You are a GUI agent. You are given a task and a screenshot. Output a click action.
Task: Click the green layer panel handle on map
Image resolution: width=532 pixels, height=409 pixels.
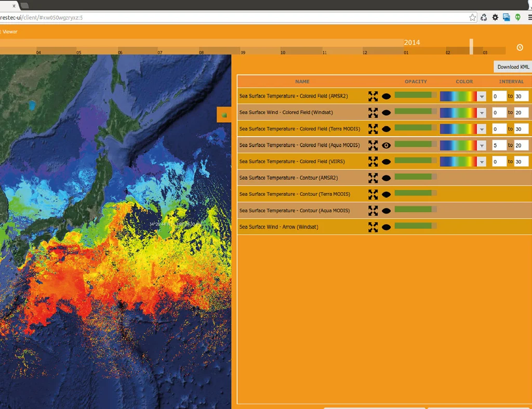coord(224,115)
